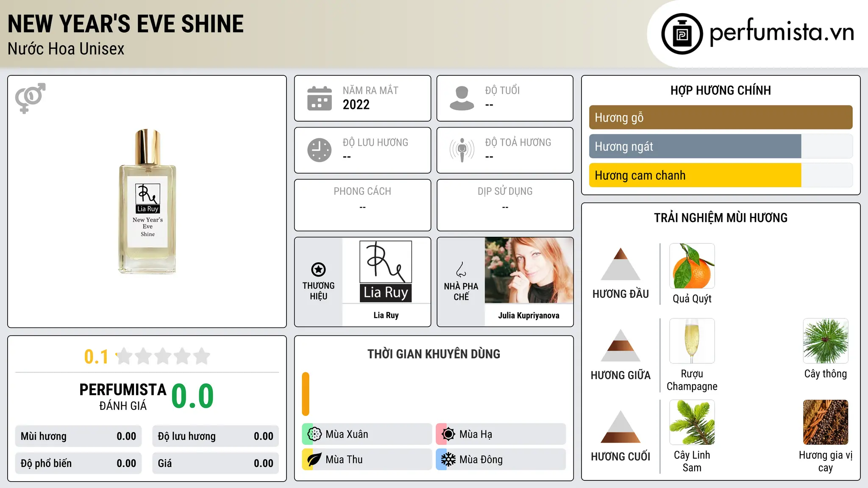Click the "Nước Hoa Unisex" subtitle

click(66, 49)
